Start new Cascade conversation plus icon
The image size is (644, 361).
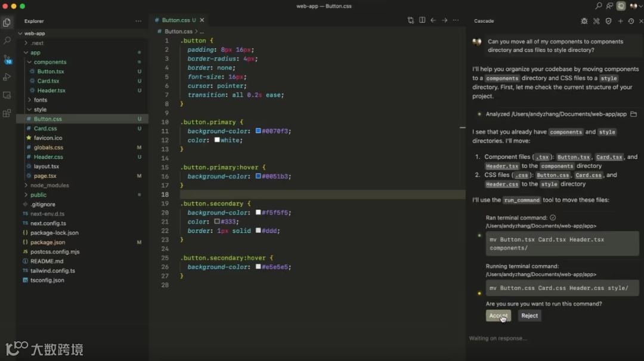click(620, 21)
